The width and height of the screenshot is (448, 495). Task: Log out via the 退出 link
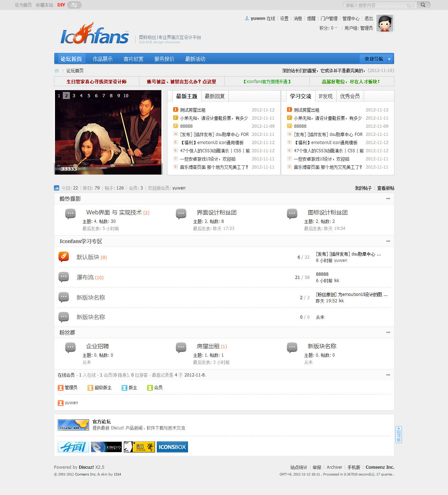369,18
